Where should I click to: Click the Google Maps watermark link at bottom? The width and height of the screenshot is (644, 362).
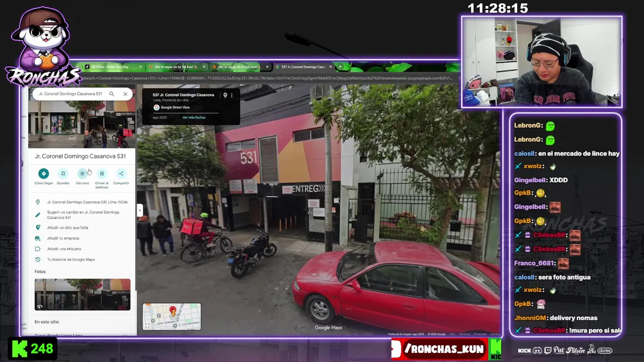[328, 328]
